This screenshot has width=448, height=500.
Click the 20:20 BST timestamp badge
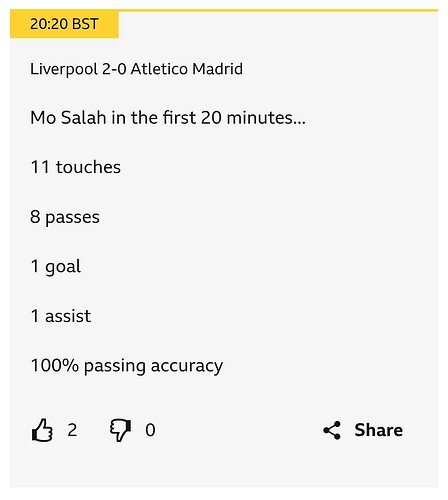click(64, 24)
